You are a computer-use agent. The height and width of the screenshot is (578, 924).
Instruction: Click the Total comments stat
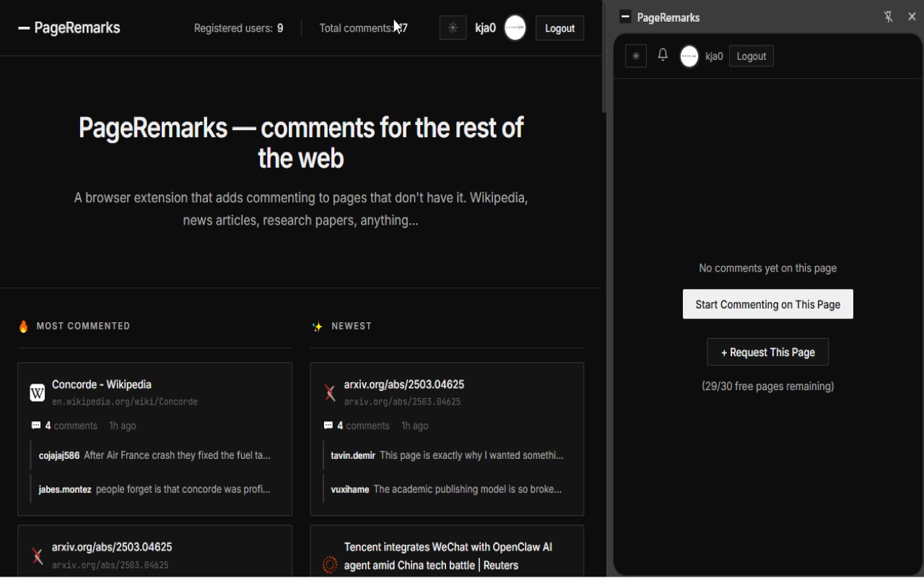364,28
